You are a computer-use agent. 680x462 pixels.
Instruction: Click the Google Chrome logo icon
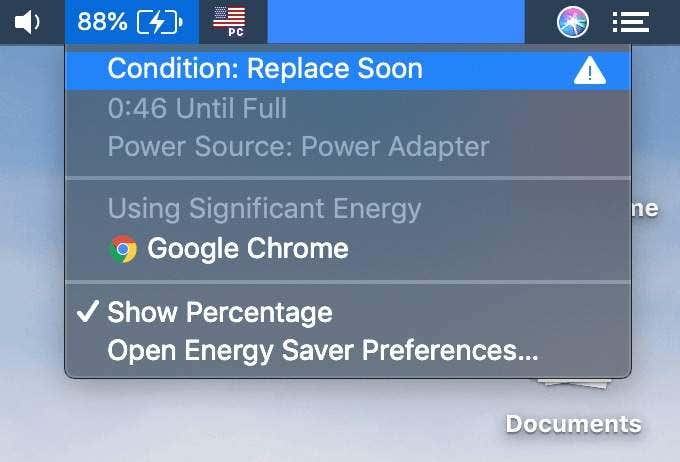tap(124, 249)
